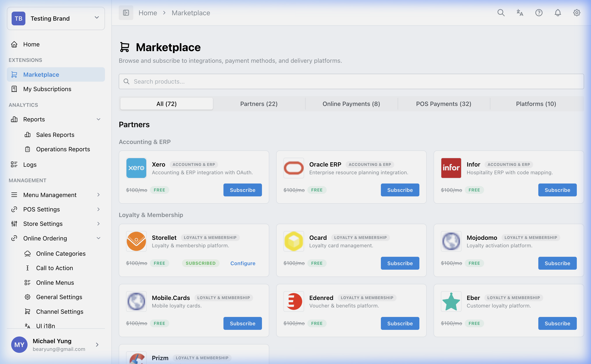591x364 pixels.
Task: Open the POS Payments (32) tab
Action: point(443,104)
